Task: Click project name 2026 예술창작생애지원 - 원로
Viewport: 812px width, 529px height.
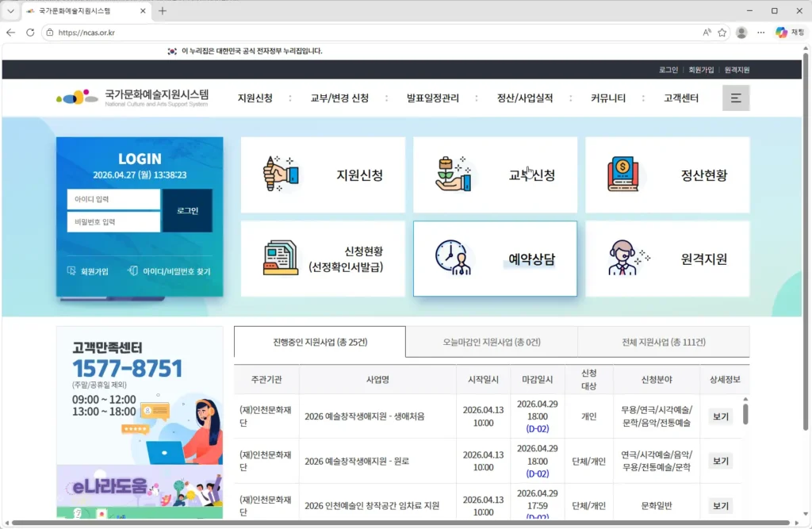Action: (357, 461)
